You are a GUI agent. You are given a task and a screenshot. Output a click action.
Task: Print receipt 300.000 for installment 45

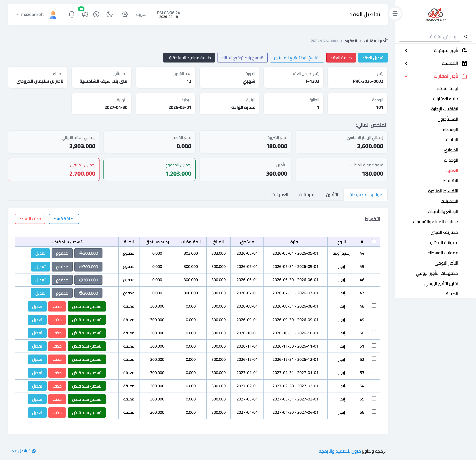[x=88, y=267]
